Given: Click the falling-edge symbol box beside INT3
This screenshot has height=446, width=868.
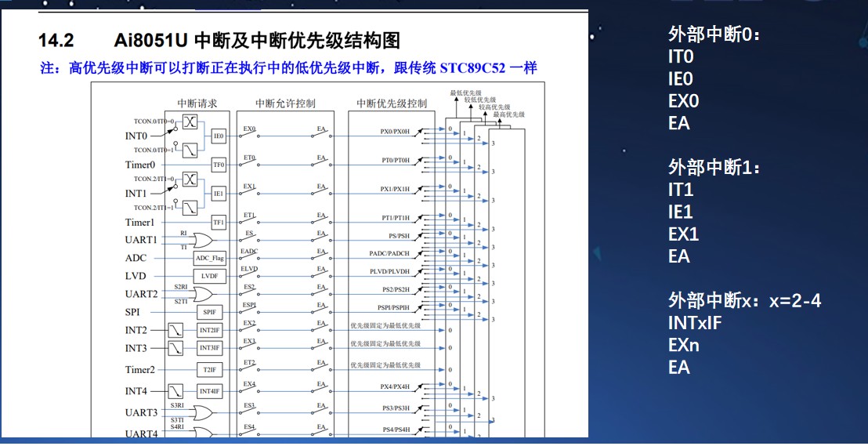Looking at the screenshot, I should [175, 348].
